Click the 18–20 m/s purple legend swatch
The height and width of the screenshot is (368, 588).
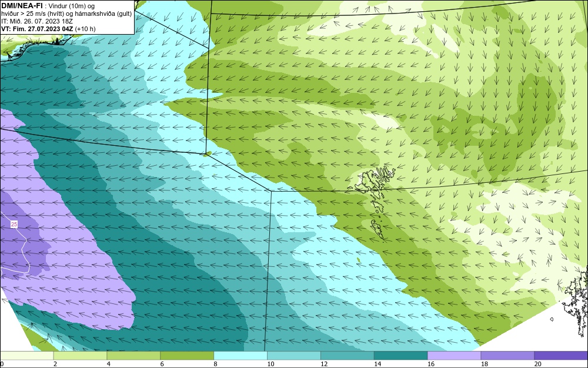(x=508, y=356)
